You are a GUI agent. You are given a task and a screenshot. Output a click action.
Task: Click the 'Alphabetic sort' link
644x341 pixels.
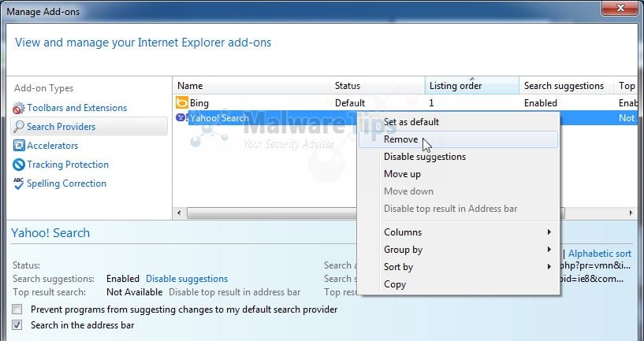[x=599, y=254]
